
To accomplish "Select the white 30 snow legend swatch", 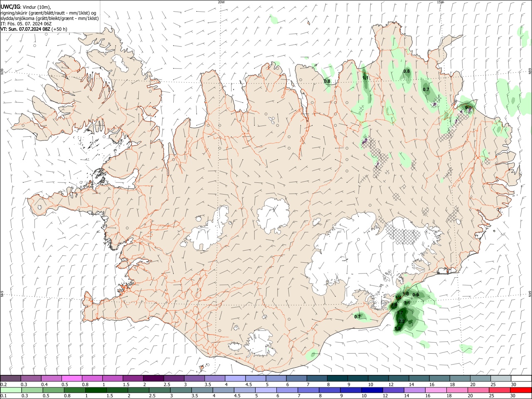I will pyautogui.click(x=521, y=378).
